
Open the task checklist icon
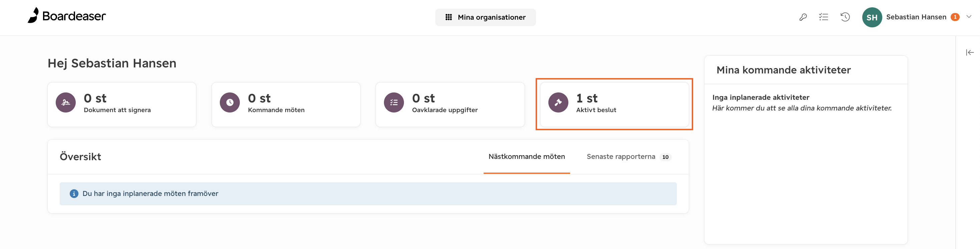824,17
